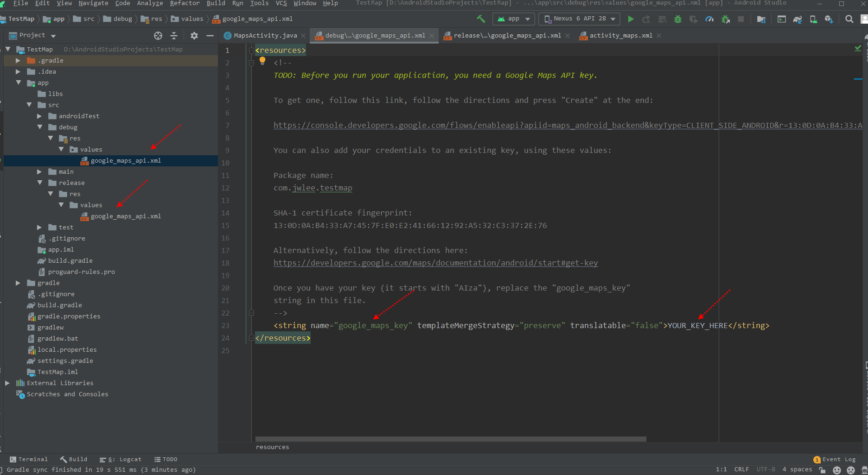
Task: Open the SDK Manager icon
Action: click(x=829, y=19)
